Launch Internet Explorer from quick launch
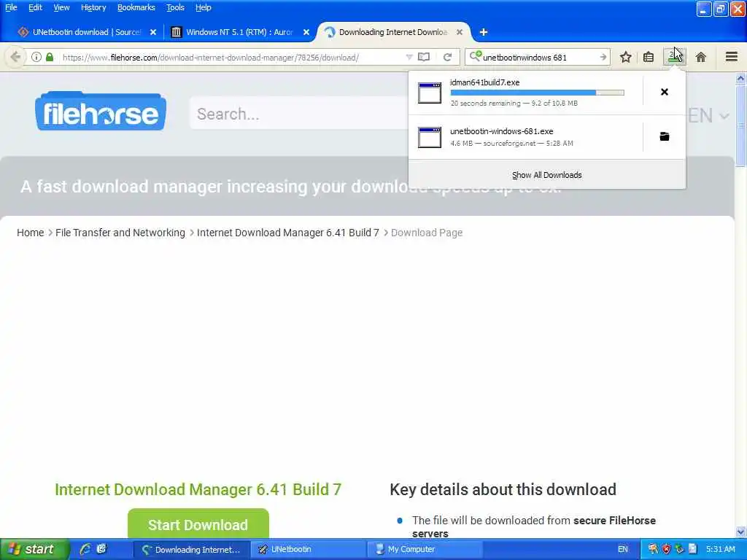This screenshot has width=747, height=560. (x=85, y=549)
